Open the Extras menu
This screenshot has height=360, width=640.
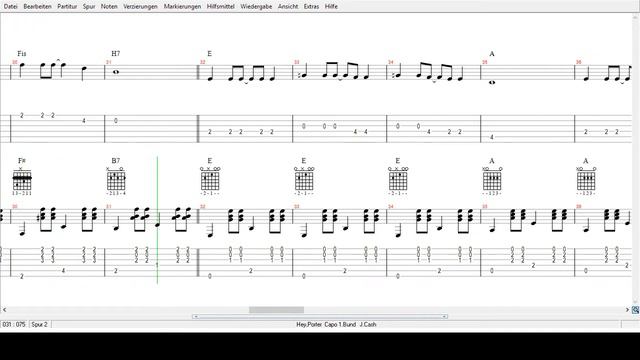point(311,7)
